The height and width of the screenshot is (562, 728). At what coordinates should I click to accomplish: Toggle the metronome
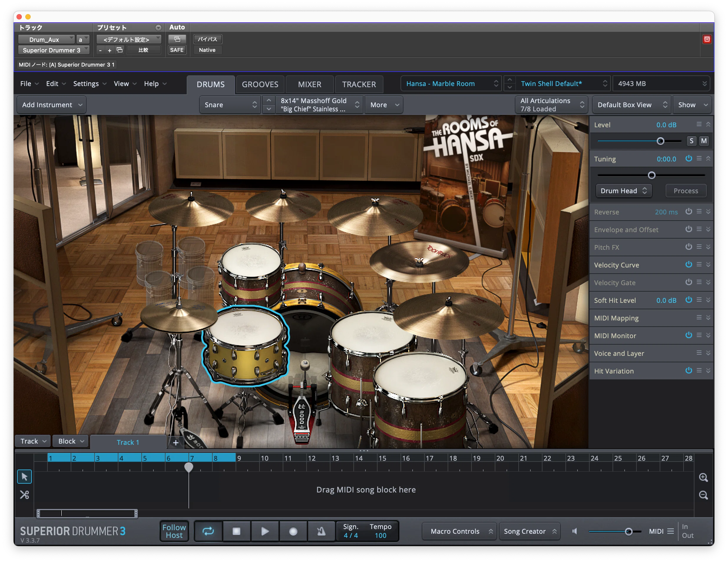tap(321, 531)
